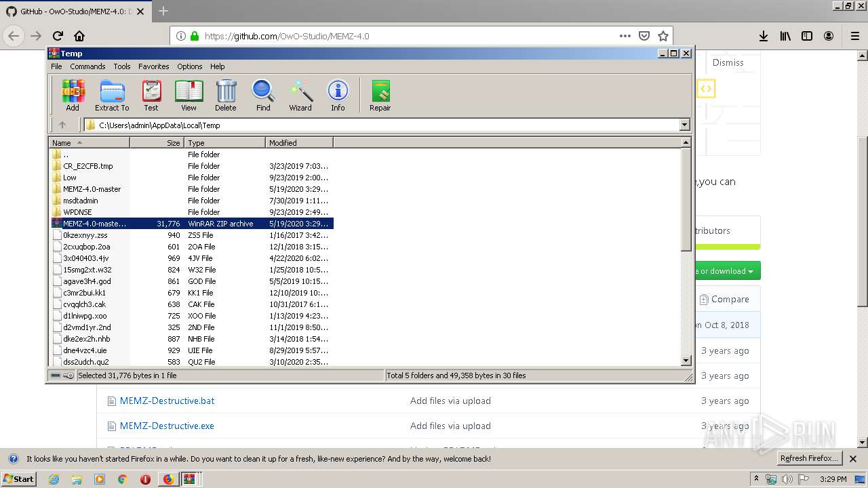
Task: Click the Repair toolbar icon
Action: tap(380, 95)
